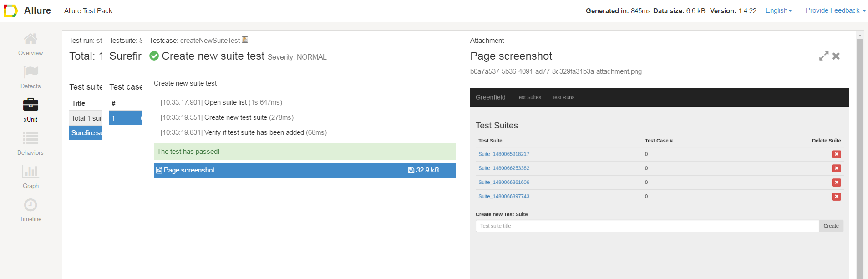
Task: Click the scrollbar up arrow
Action: (x=860, y=35)
